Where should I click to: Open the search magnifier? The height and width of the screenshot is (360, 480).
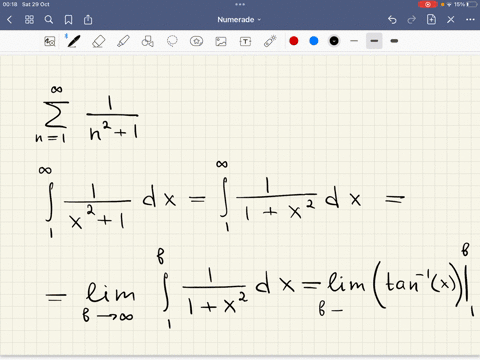click(49, 20)
